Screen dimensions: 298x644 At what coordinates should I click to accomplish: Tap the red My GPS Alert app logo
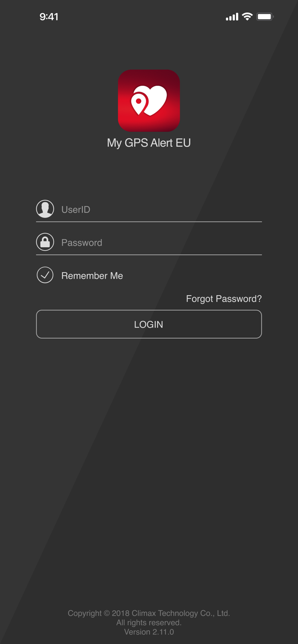(149, 100)
